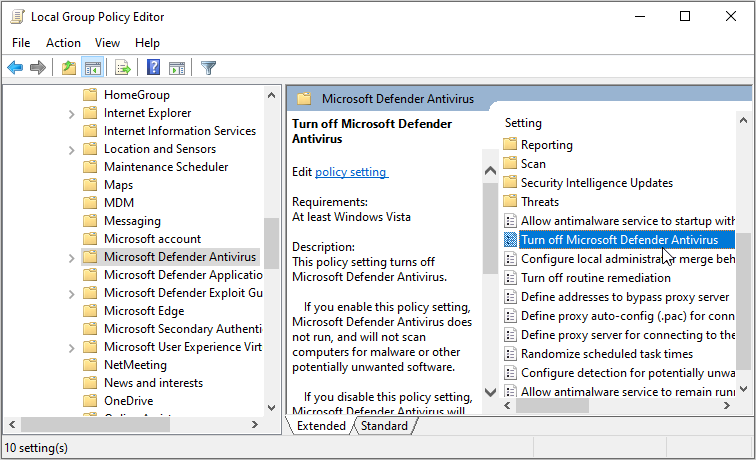Click the Forward arrow toolbar button
The height and width of the screenshot is (460, 756).
38,68
